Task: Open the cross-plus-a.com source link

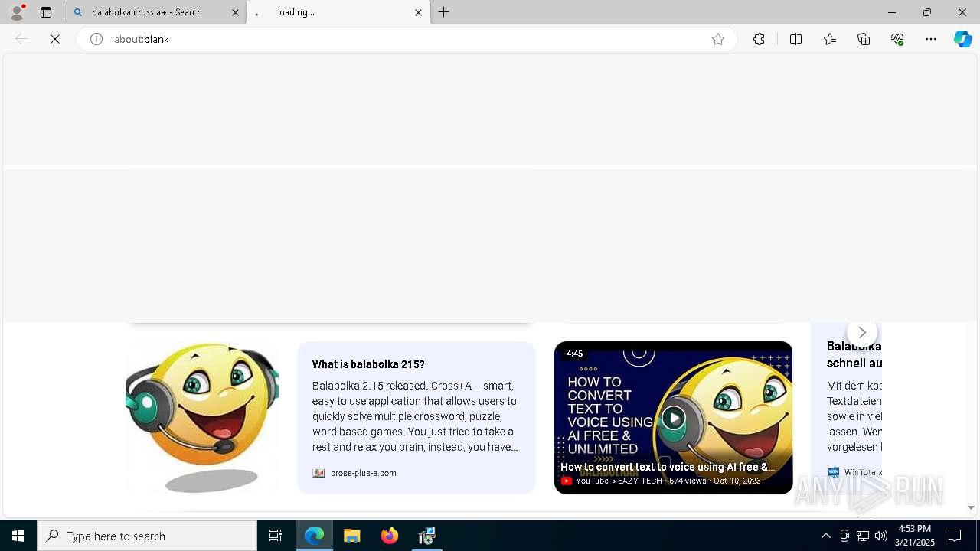Action: pos(364,473)
